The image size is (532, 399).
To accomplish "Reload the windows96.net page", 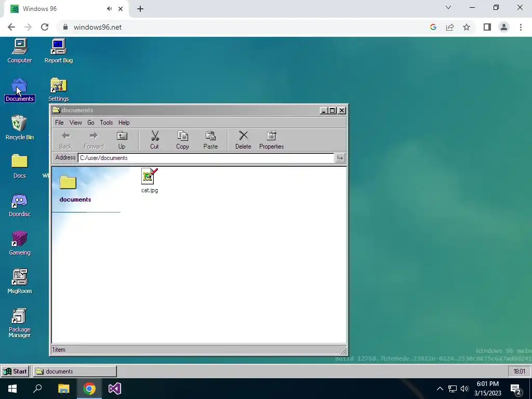I will pyautogui.click(x=45, y=27).
